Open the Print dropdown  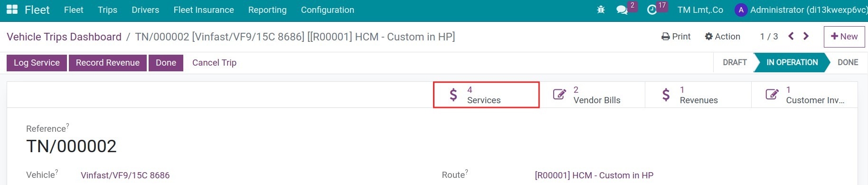click(x=676, y=37)
